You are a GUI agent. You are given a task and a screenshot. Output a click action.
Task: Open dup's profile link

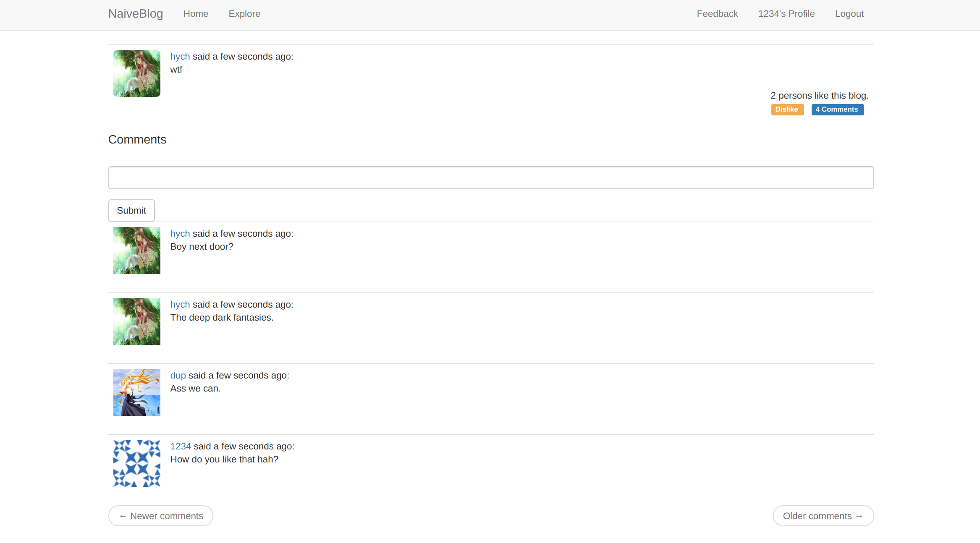click(178, 376)
